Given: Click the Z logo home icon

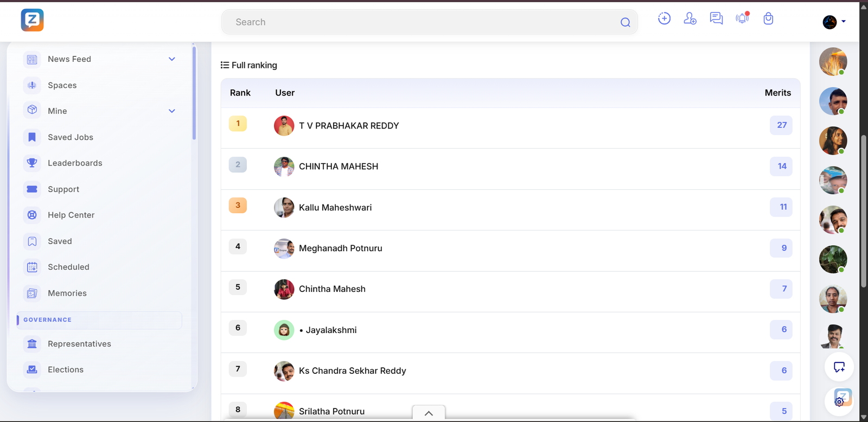Looking at the screenshot, I should [33, 21].
